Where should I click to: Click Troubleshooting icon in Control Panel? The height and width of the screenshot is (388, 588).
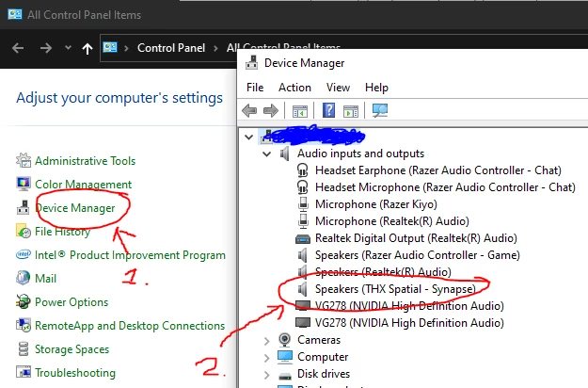tap(24, 372)
